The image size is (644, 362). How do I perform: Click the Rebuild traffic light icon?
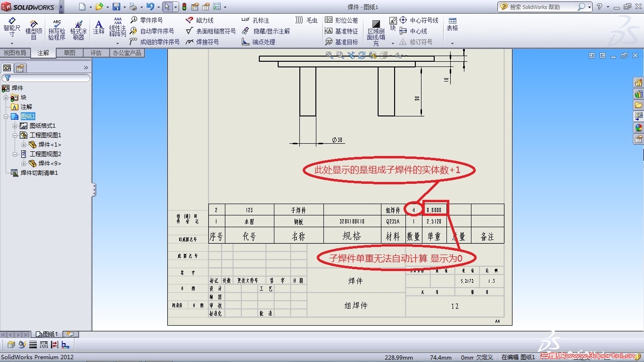184,7
